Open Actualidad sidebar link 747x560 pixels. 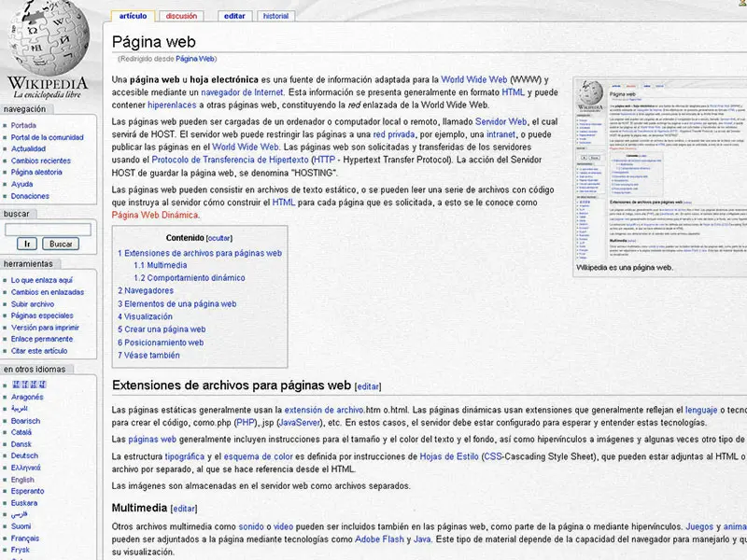[x=28, y=148]
